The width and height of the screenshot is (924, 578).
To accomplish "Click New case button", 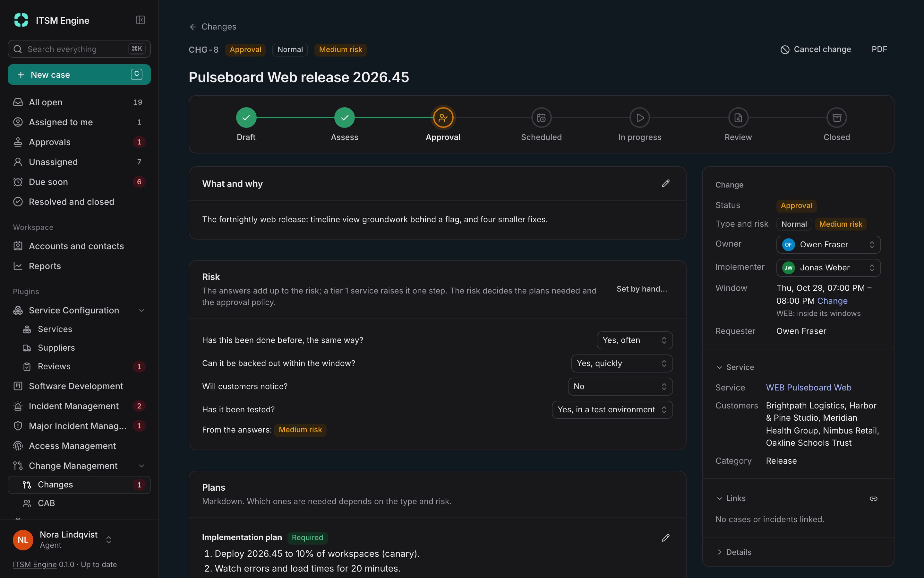I will [79, 74].
